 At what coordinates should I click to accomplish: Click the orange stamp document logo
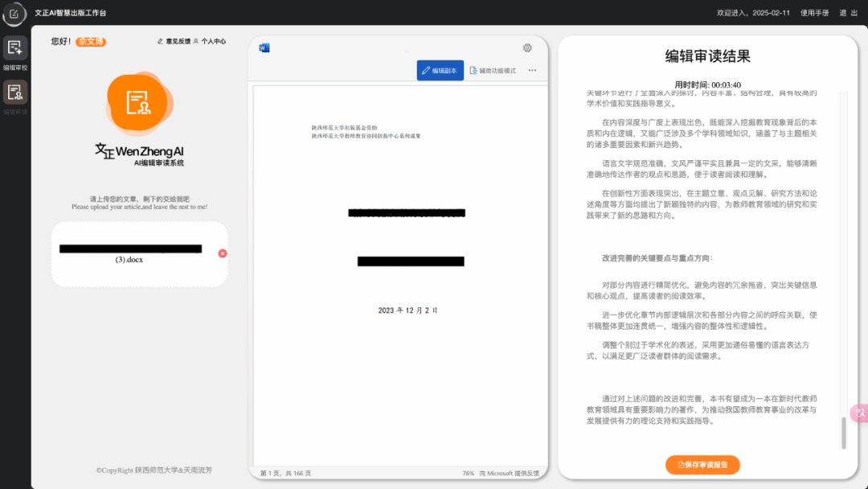click(137, 102)
